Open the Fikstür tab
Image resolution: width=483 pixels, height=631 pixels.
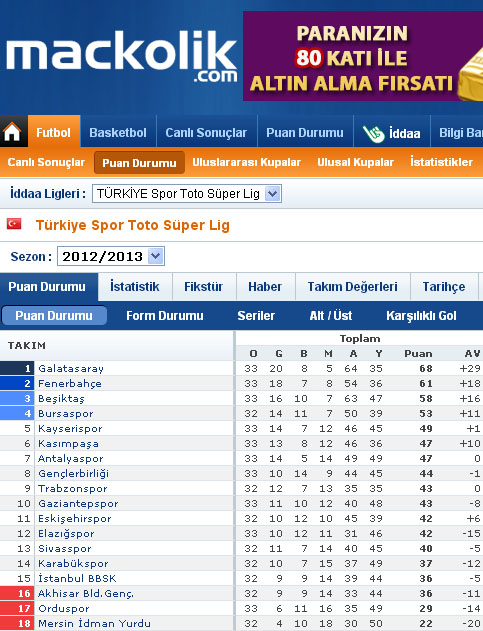click(x=204, y=287)
